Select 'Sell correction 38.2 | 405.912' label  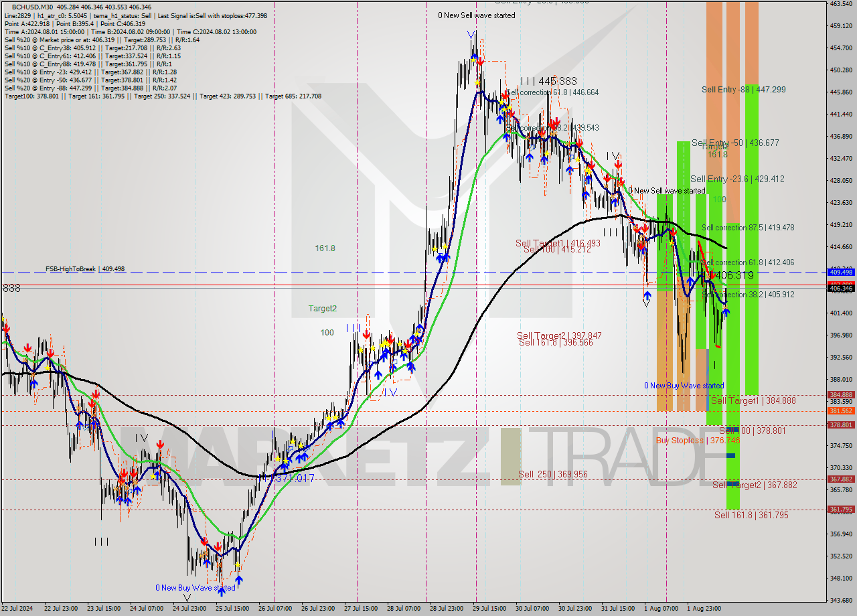tap(748, 295)
